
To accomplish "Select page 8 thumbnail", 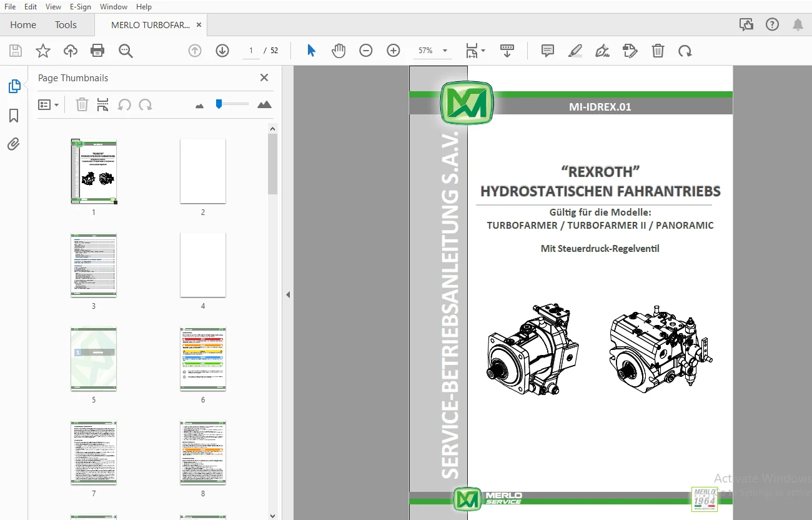I will tap(203, 452).
